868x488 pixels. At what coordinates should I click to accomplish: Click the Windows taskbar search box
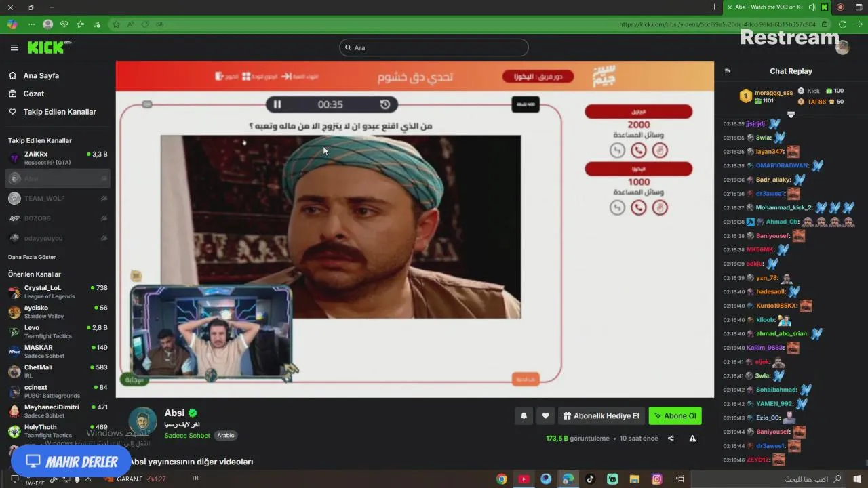[769, 479]
